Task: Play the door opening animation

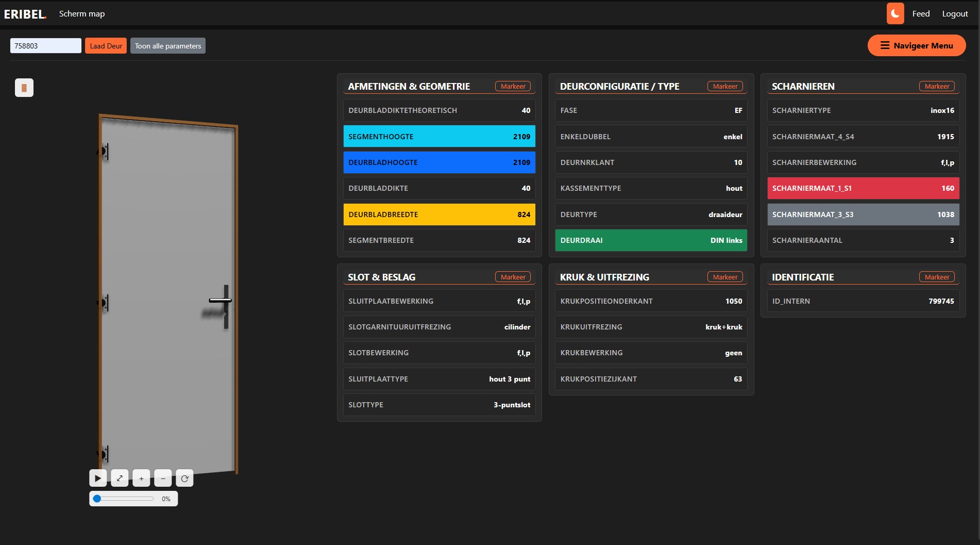Action: coord(98,478)
